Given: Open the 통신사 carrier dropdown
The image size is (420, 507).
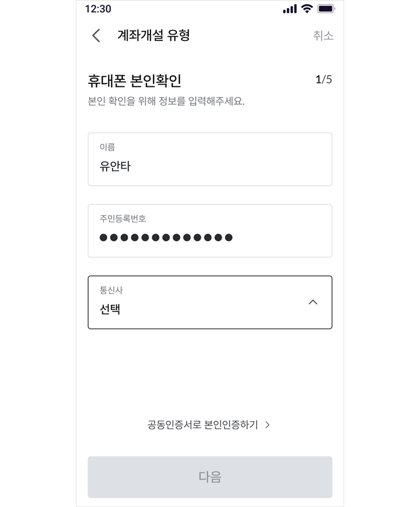Looking at the screenshot, I should click(210, 302).
